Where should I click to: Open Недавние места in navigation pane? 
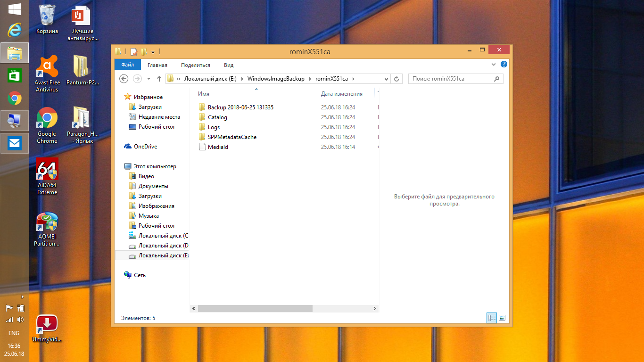click(159, 117)
